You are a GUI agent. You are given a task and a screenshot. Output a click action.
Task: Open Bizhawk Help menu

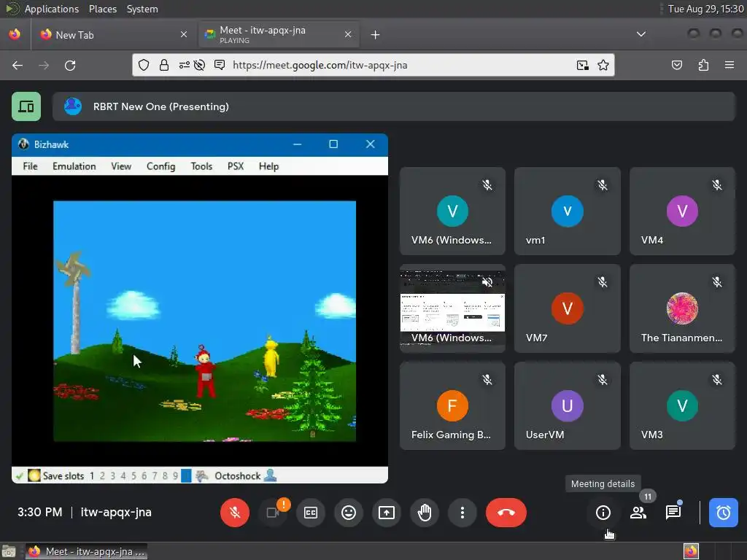tap(268, 166)
